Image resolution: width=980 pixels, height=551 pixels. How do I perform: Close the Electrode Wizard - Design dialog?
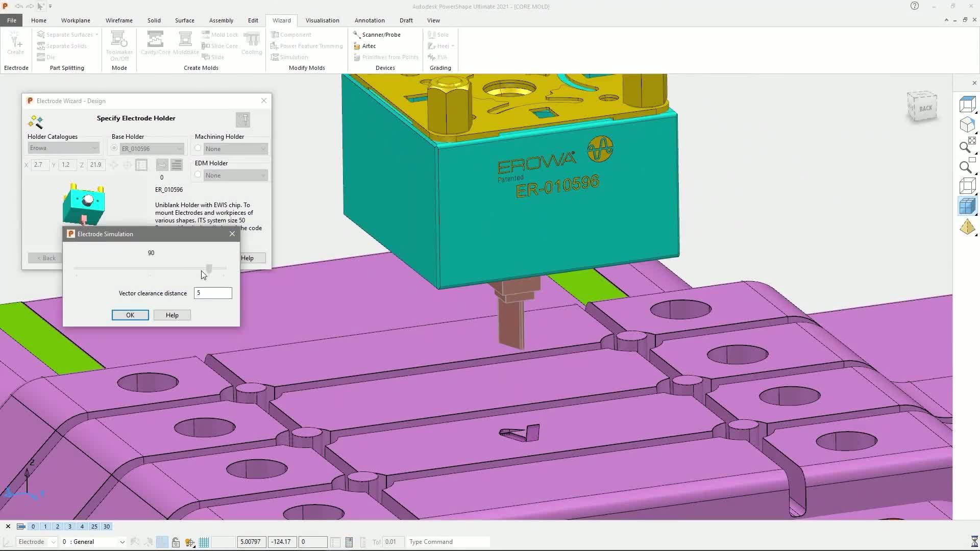tap(264, 101)
